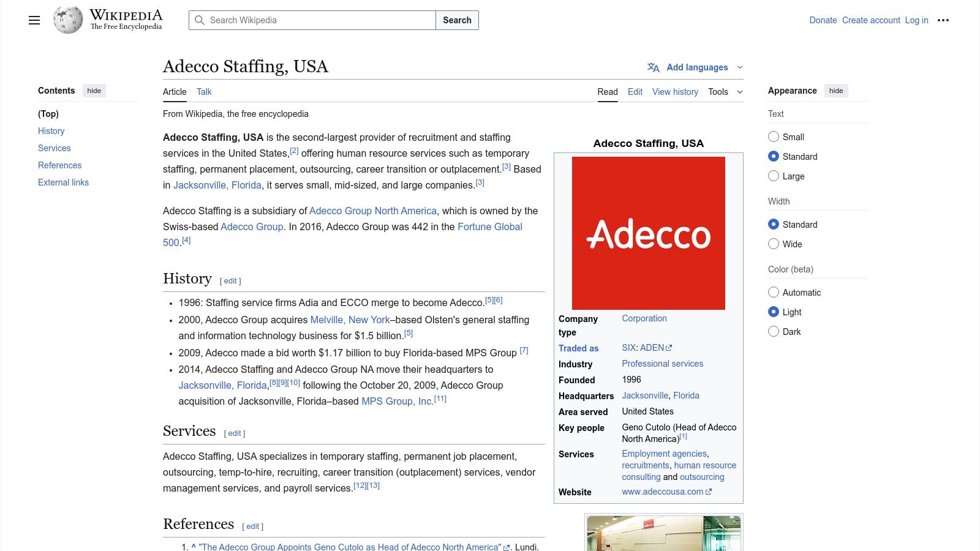The width and height of the screenshot is (980, 551).
Task: Select Standard text size
Action: (x=774, y=156)
